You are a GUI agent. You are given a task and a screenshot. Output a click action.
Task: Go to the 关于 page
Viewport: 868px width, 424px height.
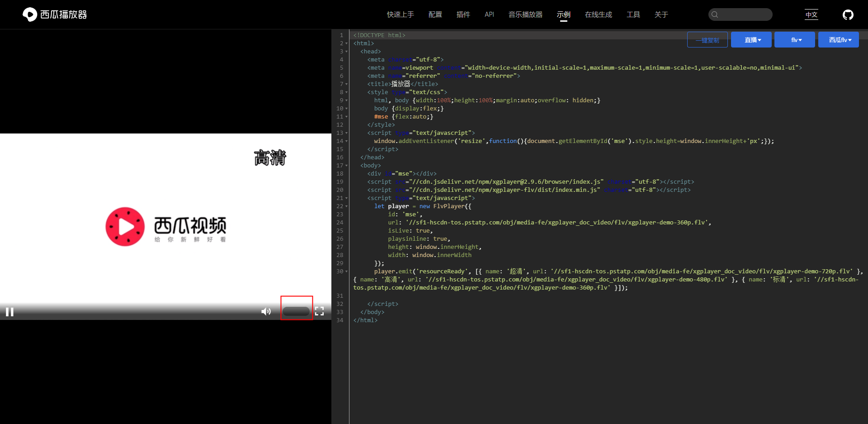pos(661,14)
